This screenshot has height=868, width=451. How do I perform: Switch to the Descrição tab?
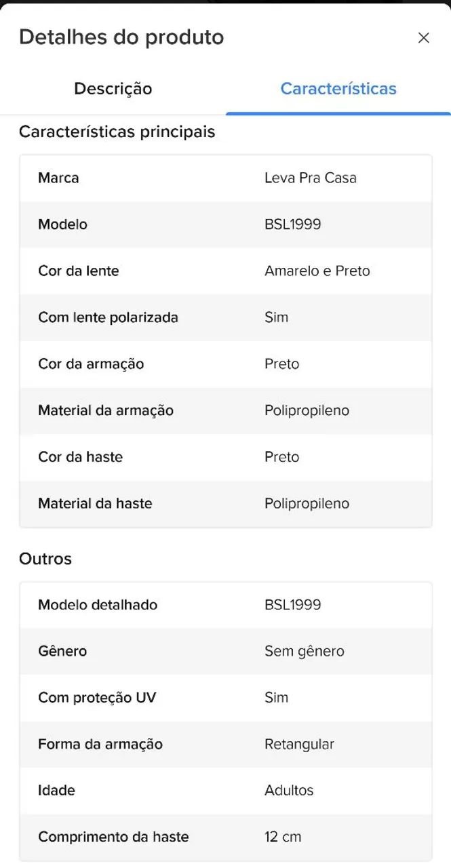(x=113, y=89)
